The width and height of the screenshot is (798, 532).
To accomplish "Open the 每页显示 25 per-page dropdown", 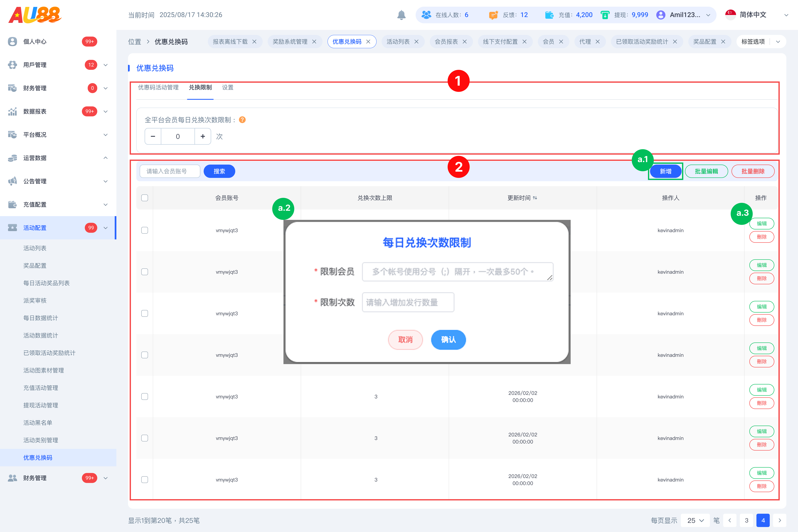I will tap(695, 520).
